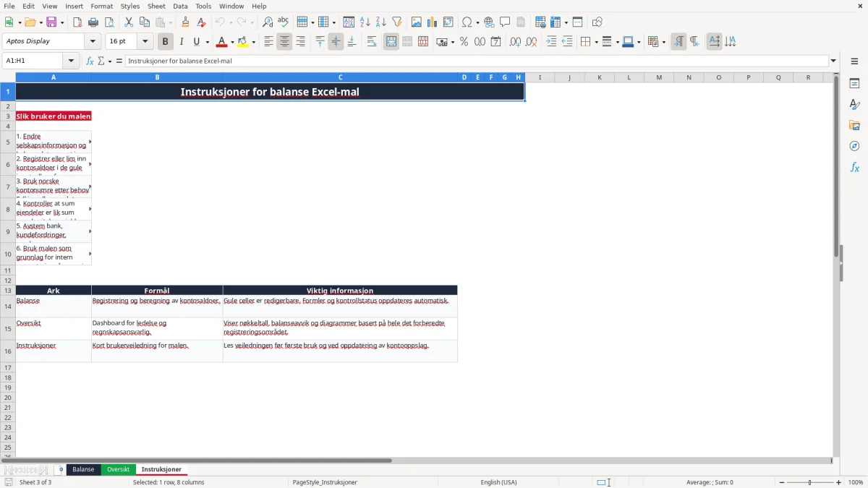Open the Styles menu

[x=130, y=6]
